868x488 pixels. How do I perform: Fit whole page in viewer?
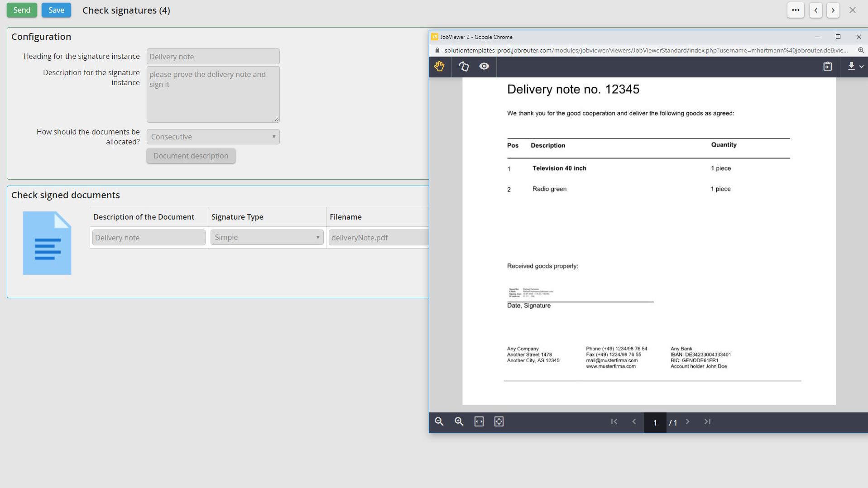[499, 421]
